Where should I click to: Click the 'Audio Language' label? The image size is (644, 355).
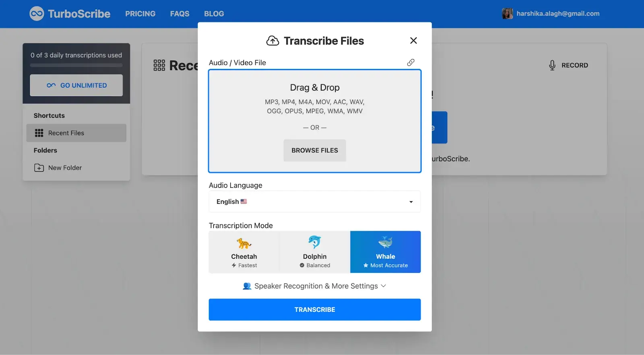tap(235, 185)
